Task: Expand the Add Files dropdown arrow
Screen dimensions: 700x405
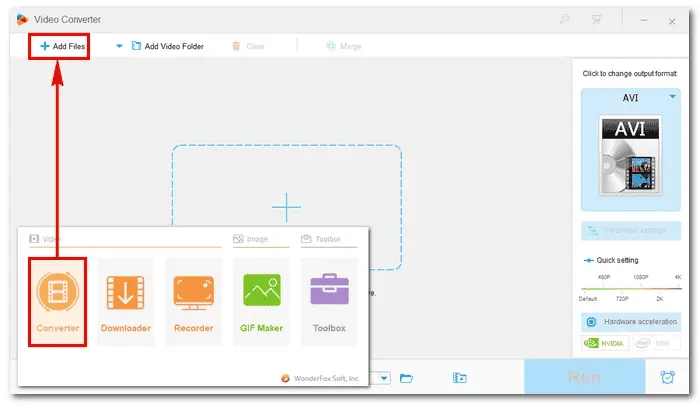Action: click(119, 46)
